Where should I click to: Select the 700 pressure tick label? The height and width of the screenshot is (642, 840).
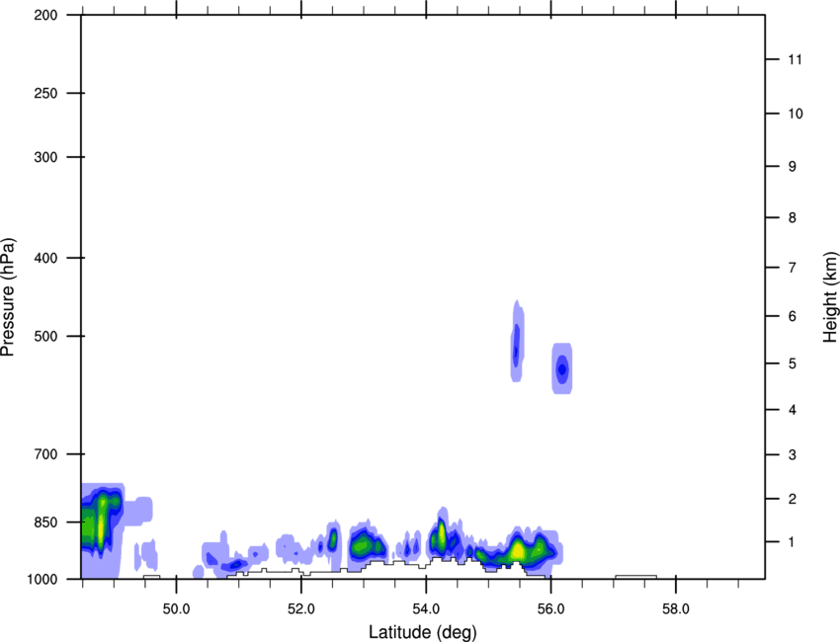tap(45, 454)
